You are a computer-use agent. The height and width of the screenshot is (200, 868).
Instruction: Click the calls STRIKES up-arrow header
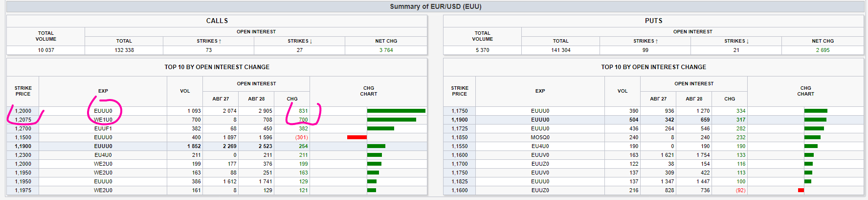(x=209, y=41)
